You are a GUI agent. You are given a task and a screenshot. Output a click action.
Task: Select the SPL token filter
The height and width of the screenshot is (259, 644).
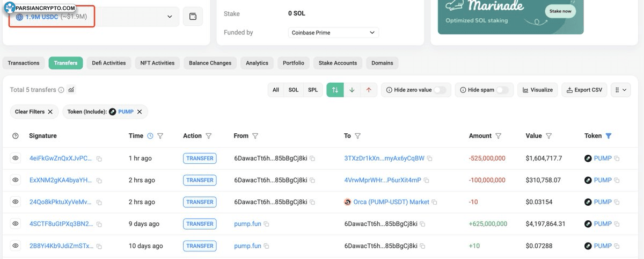pyautogui.click(x=313, y=90)
